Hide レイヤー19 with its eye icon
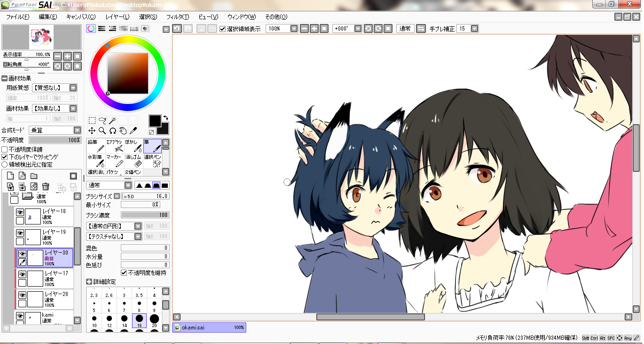The width and height of the screenshot is (644, 344). pos(20,233)
